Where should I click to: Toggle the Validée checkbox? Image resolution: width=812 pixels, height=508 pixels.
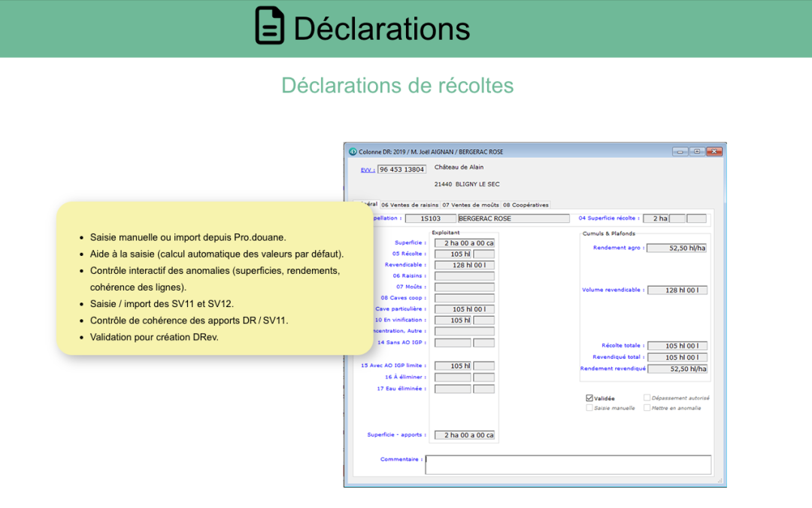(x=589, y=398)
